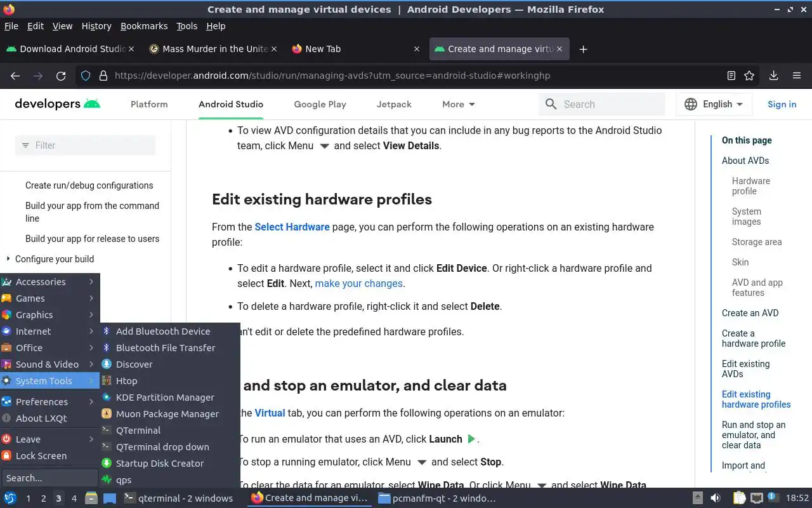Open the History menu in Firefox
Viewport: 812px width, 508px height.
pyautogui.click(x=96, y=26)
